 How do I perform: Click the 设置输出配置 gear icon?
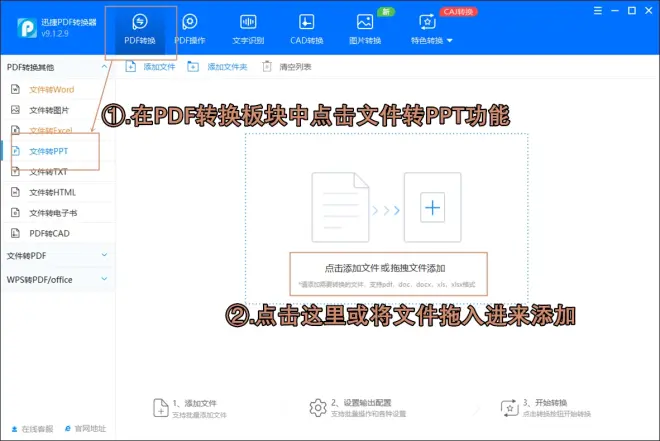pos(318,407)
